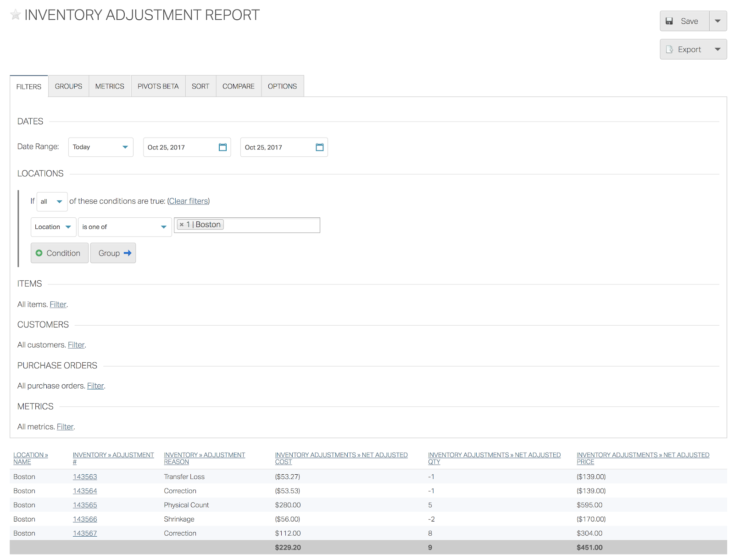Open the 'all' conditions dropdown

51,201
